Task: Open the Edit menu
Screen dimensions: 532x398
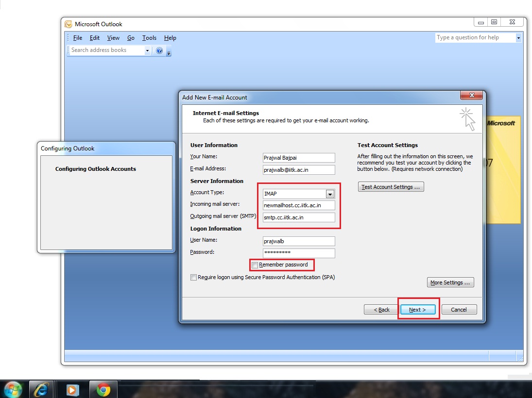Action: click(95, 38)
